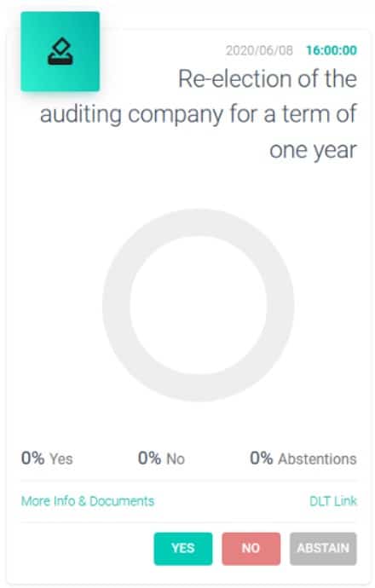
Task: Click the 2020/06/08 date label
Action: pos(259,50)
